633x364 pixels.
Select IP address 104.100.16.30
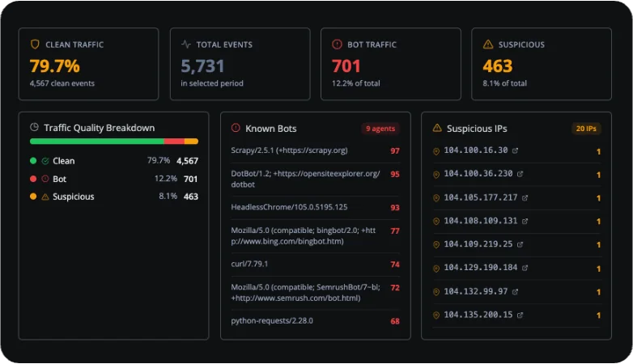[475, 150]
